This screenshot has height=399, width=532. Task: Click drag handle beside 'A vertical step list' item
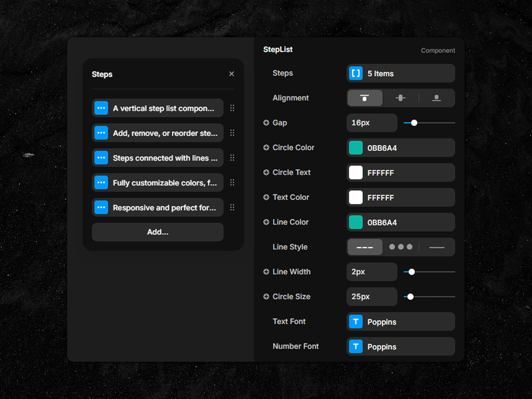pos(232,108)
